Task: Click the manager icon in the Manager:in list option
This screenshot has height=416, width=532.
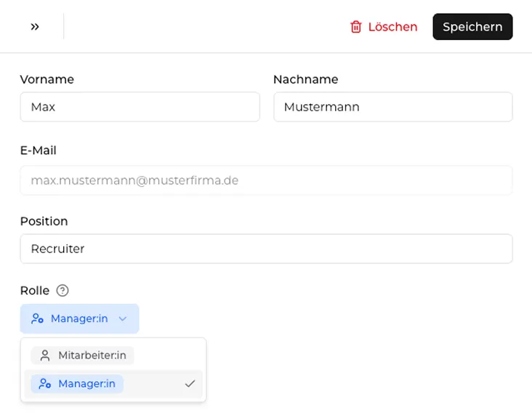Action: pyautogui.click(x=45, y=384)
